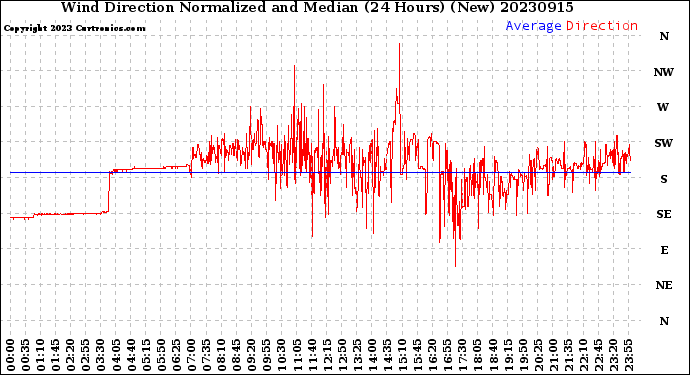The image size is (690, 375).
Task: Click the 01:45 time label
Action: (56, 355)
